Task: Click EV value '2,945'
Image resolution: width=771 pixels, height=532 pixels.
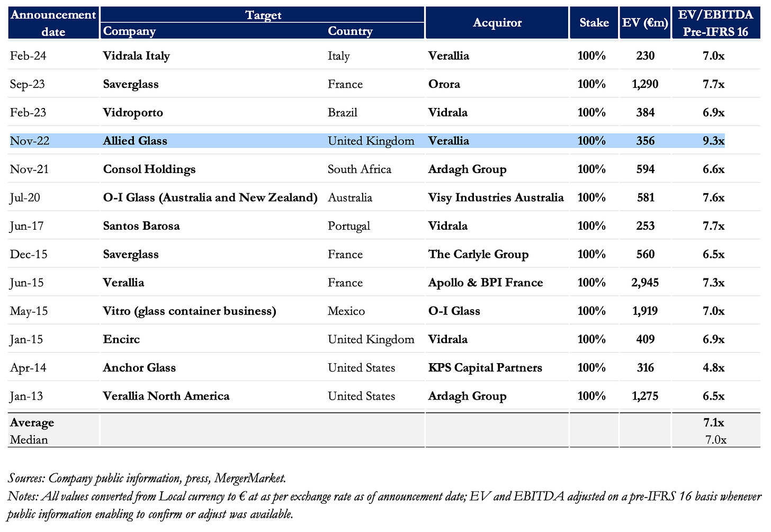Action: [x=645, y=283]
